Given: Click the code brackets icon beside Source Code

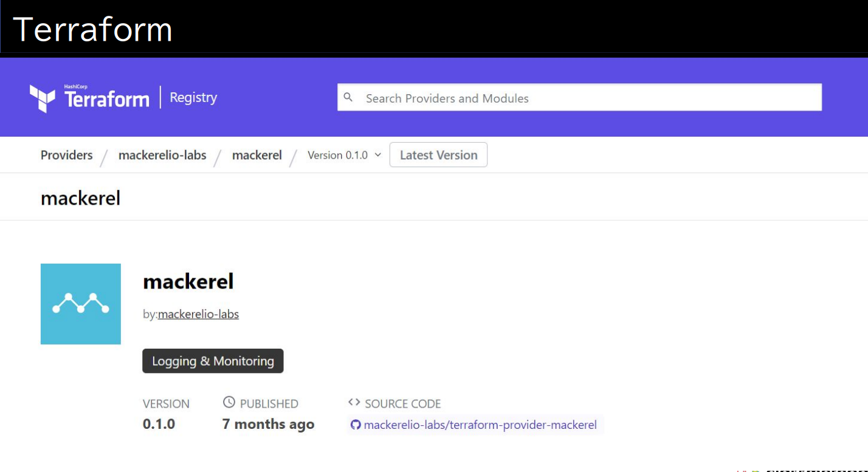Looking at the screenshot, I should (354, 402).
